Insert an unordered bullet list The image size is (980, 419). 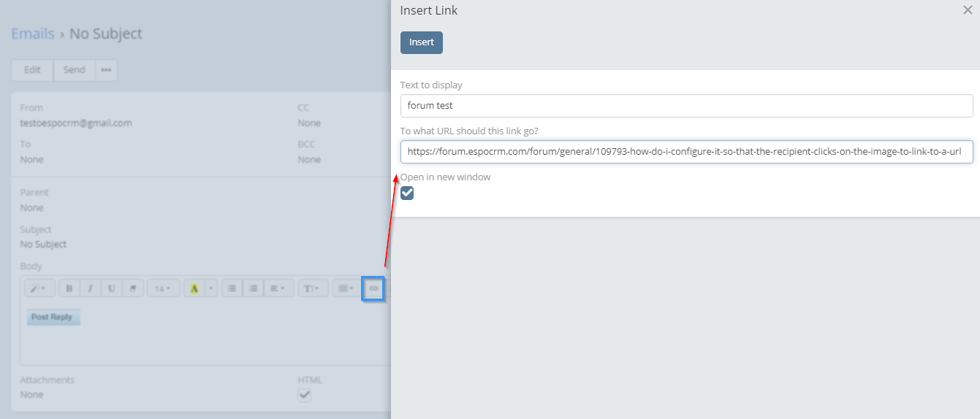click(x=232, y=288)
